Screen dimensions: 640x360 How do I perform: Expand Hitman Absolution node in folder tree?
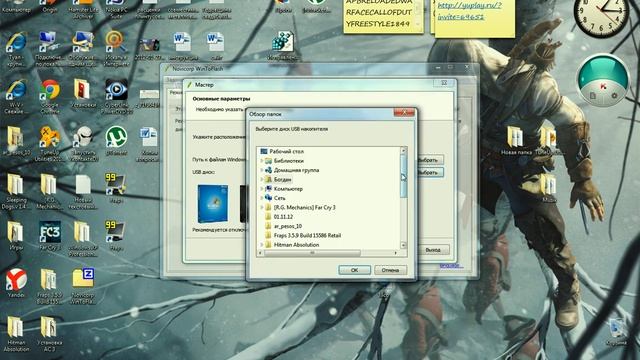(262, 245)
